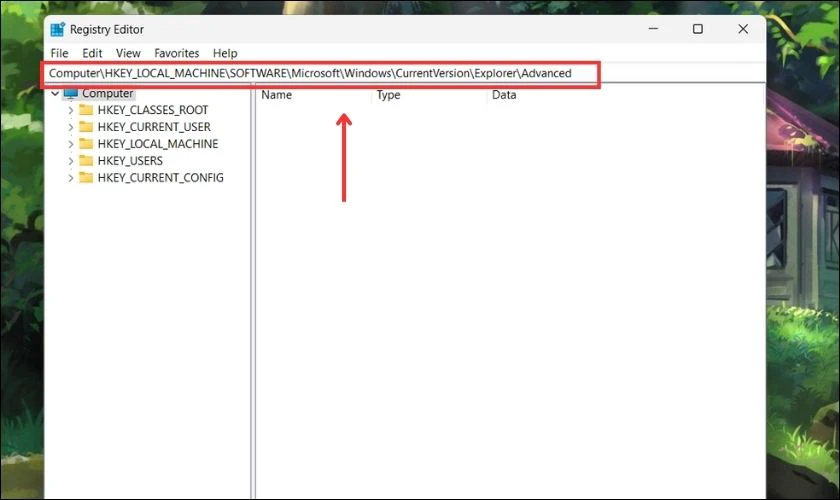Expand the HKEY_CURRENT_USER chevron
The height and width of the screenshot is (500, 840).
[x=70, y=127]
